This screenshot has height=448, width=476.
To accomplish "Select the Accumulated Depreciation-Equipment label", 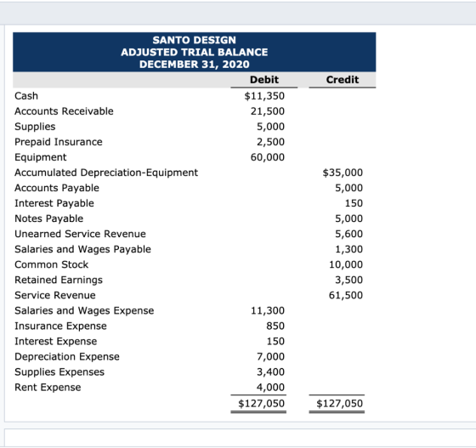I will point(106,173).
